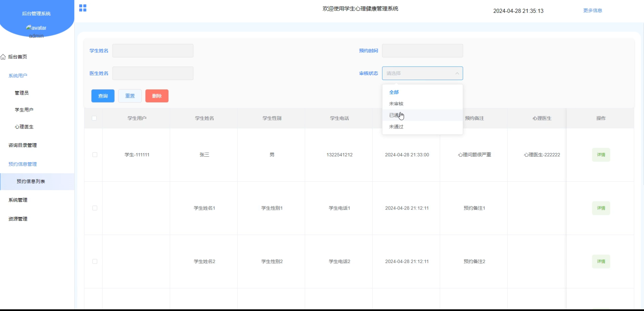Click the admin avatar image
644x311 pixels.
36,28
